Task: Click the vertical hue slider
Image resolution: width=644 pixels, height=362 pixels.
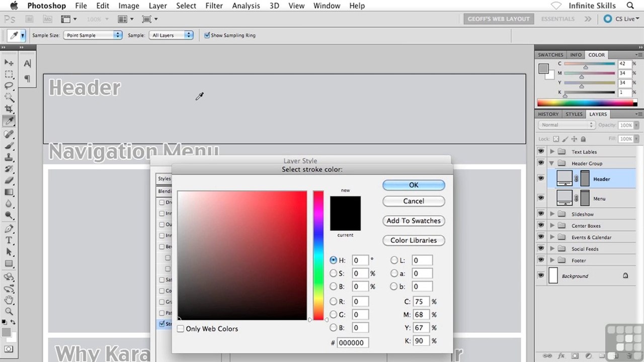Action: click(x=318, y=255)
